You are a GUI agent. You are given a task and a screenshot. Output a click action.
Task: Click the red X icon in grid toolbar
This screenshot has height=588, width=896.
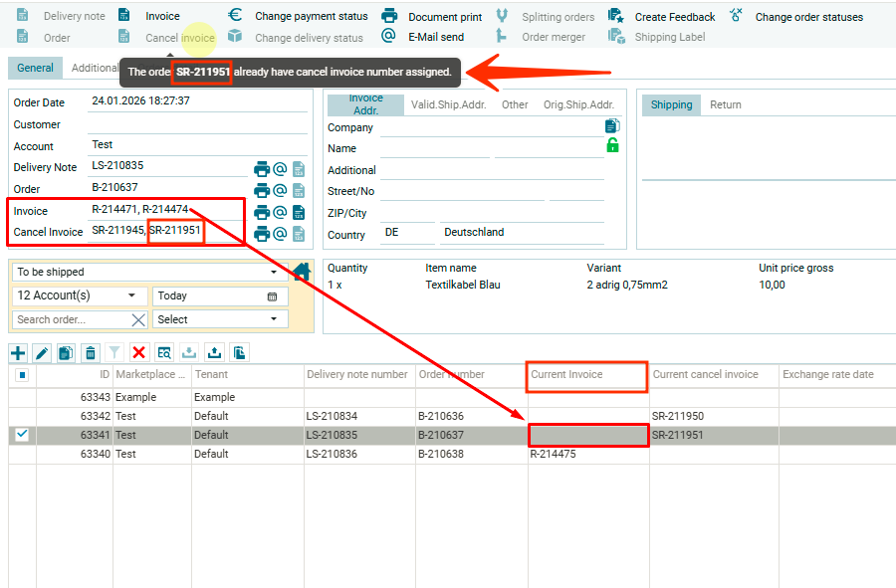point(139,353)
